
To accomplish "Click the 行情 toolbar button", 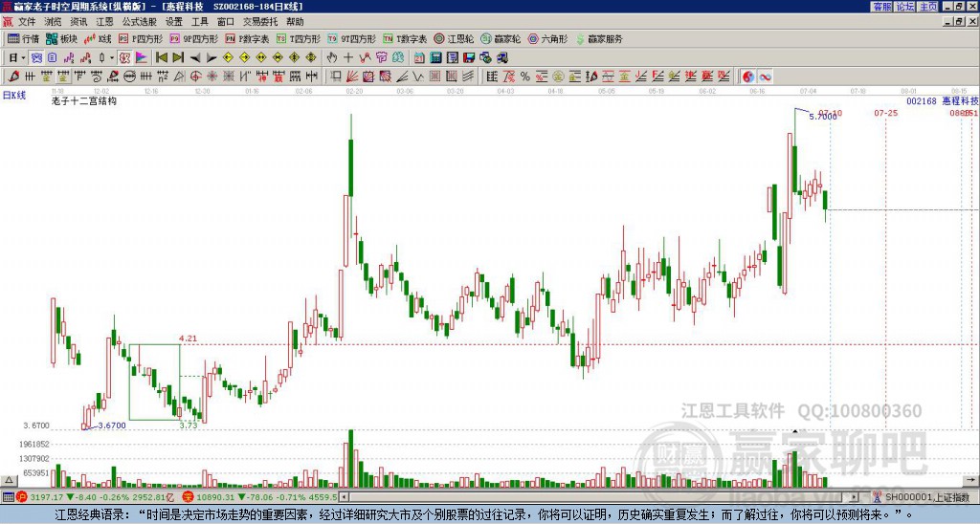I will pos(24,38).
